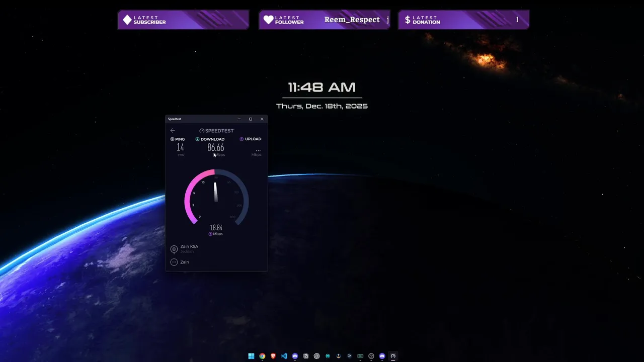The height and width of the screenshot is (362, 644).
Task: Click the globe icon next to Zain KSA
Action: (x=174, y=249)
